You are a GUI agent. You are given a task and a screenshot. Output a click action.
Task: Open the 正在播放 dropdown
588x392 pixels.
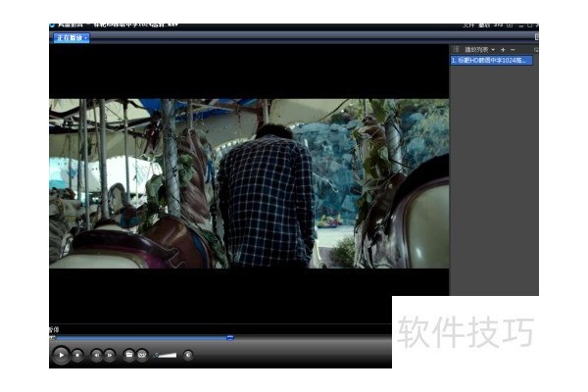point(72,38)
